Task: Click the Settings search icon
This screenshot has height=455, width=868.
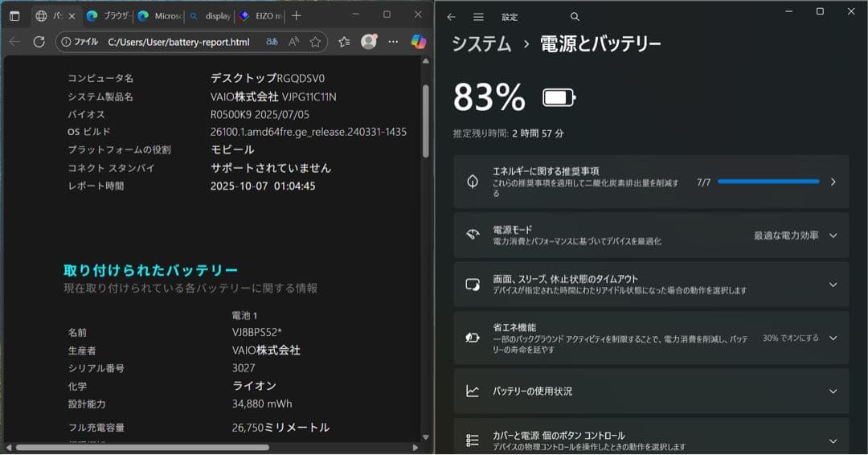Action: [x=575, y=17]
